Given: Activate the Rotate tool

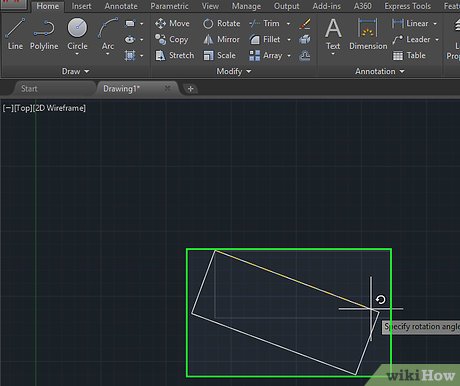Looking at the screenshot, I should point(221,23).
